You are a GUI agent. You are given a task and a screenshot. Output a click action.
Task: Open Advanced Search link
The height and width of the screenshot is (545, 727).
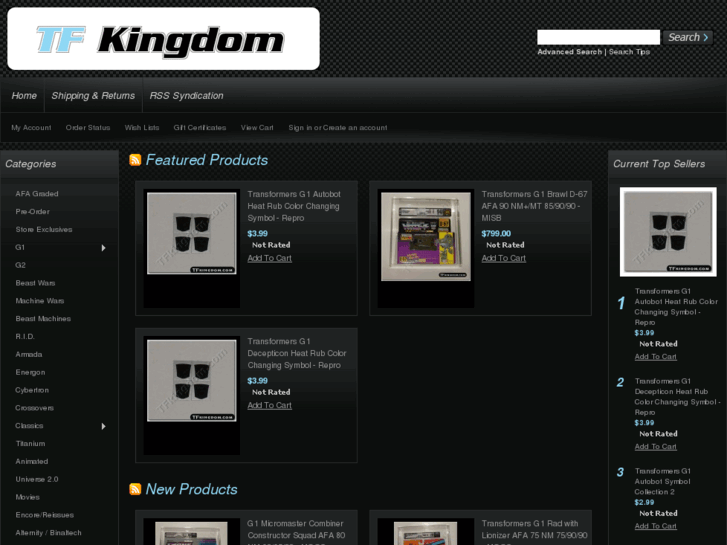coord(569,52)
